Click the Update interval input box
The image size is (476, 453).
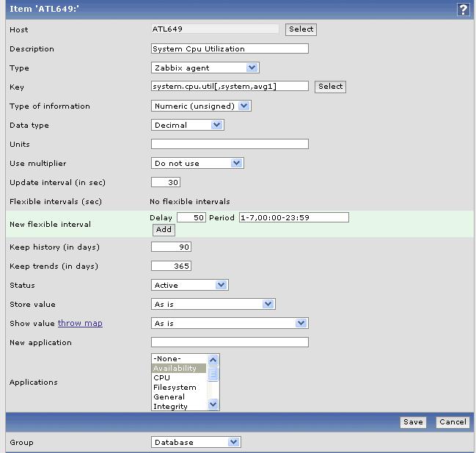pos(166,182)
